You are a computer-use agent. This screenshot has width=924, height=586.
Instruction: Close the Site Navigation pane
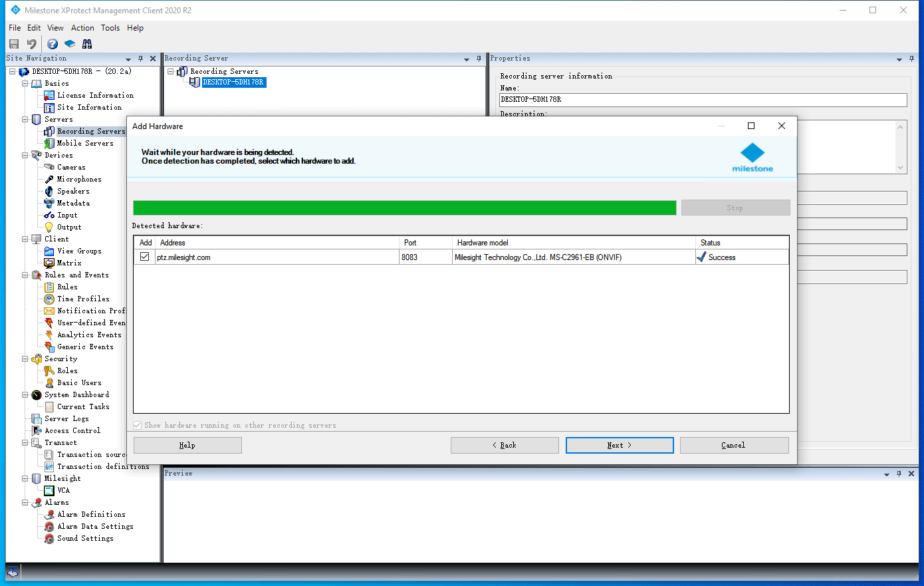[x=153, y=59]
